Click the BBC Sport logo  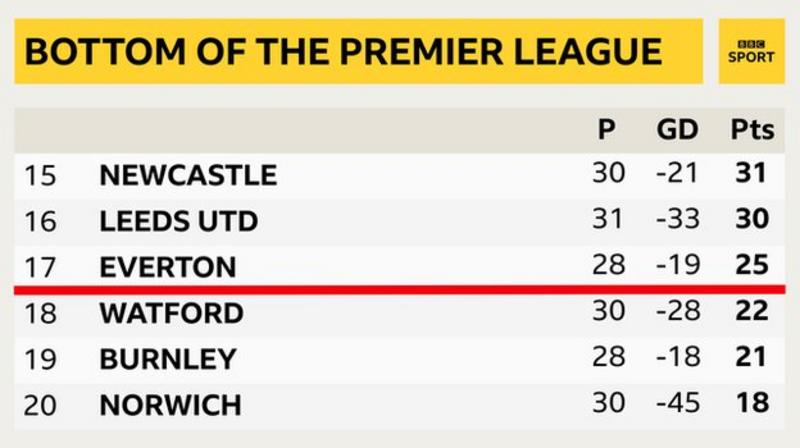751,52
